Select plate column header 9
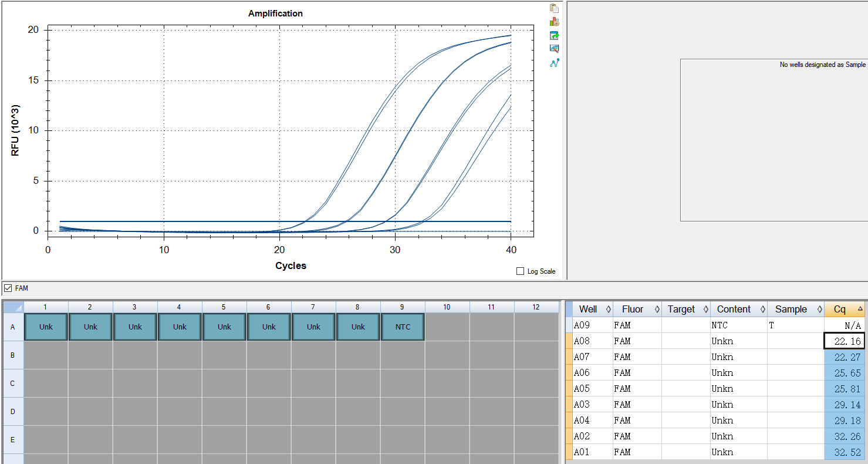Screen dimensions: 868x464 (x=403, y=307)
